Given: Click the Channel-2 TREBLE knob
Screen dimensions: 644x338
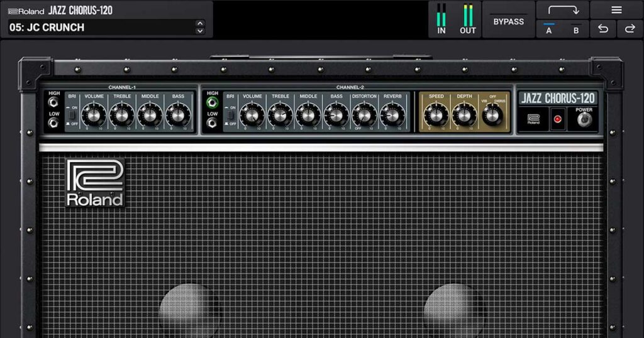Looking at the screenshot, I should point(280,115).
